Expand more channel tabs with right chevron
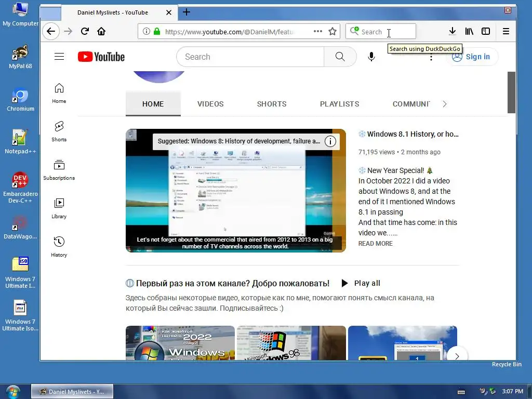Viewport: 532px width, 399px height. (445, 104)
